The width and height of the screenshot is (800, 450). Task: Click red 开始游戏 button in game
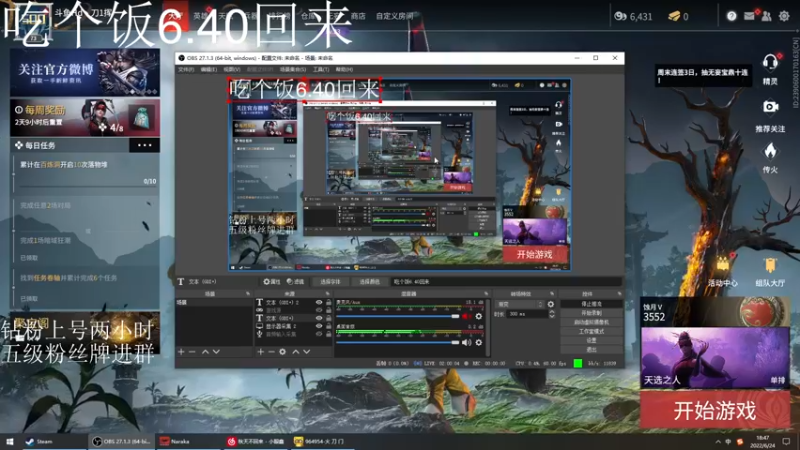(x=714, y=410)
